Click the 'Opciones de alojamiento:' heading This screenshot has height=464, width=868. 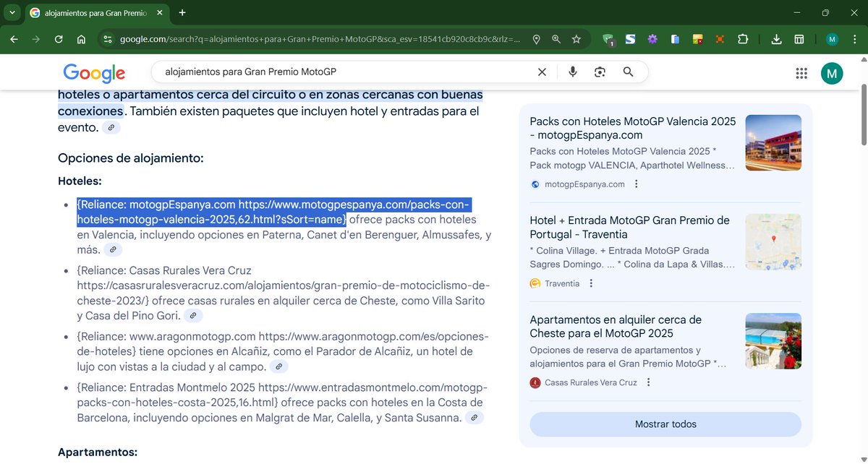pos(131,158)
